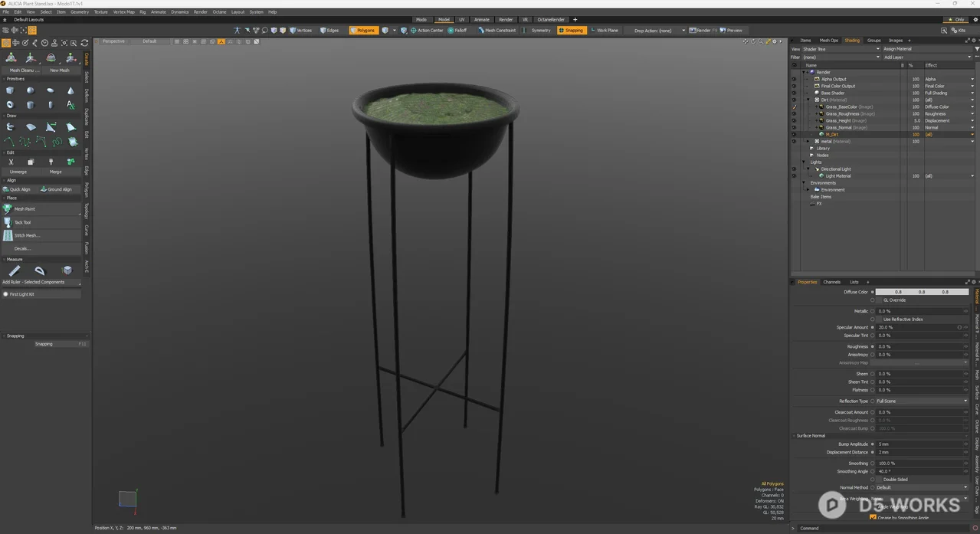The height and width of the screenshot is (534, 980).
Task: Switch selection mode to Edges
Action: pos(329,31)
